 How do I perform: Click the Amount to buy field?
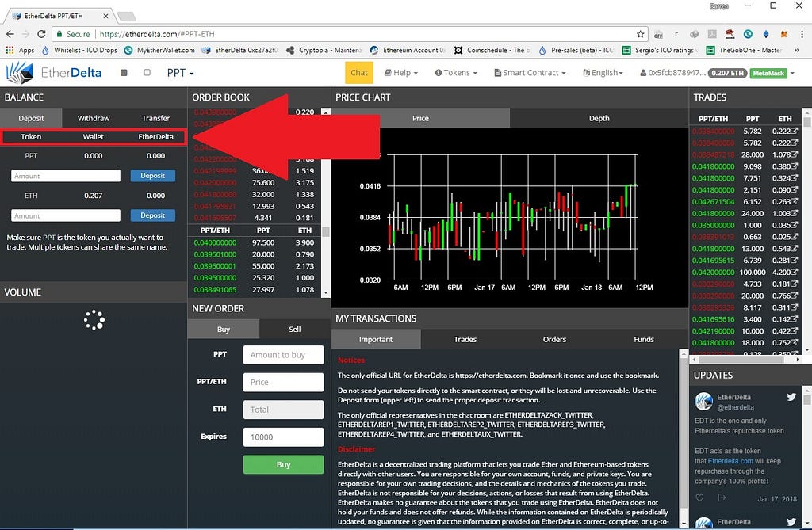point(283,355)
